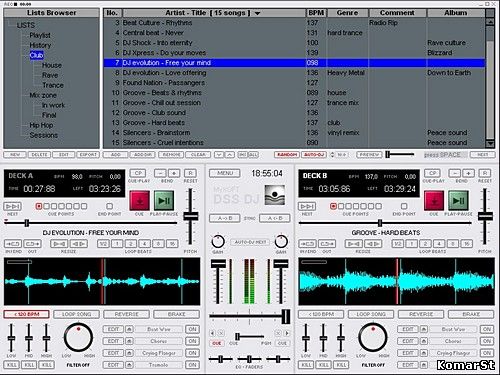Image resolution: width=500 pixels, height=375 pixels.
Task: Click Deck A filter knob
Action: (x=78, y=337)
